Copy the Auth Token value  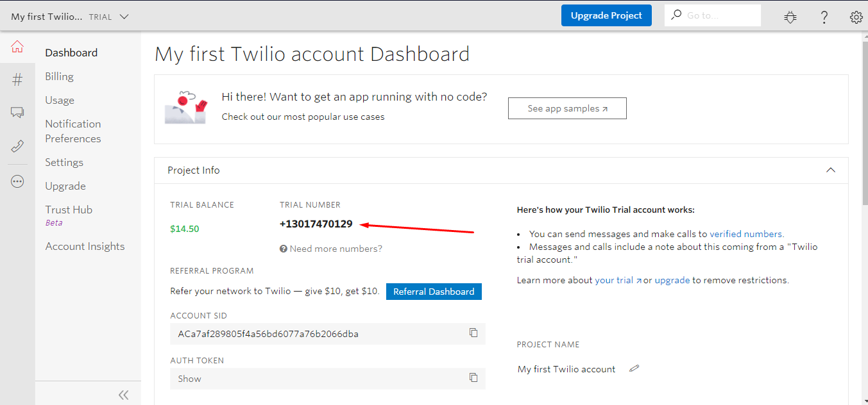473,377
